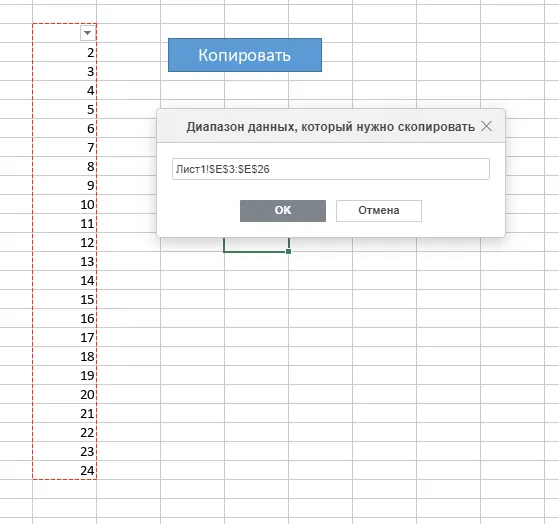Select the cell containing number 15
Viewport: 559px width, 524px height.
[x=65, y=299]
